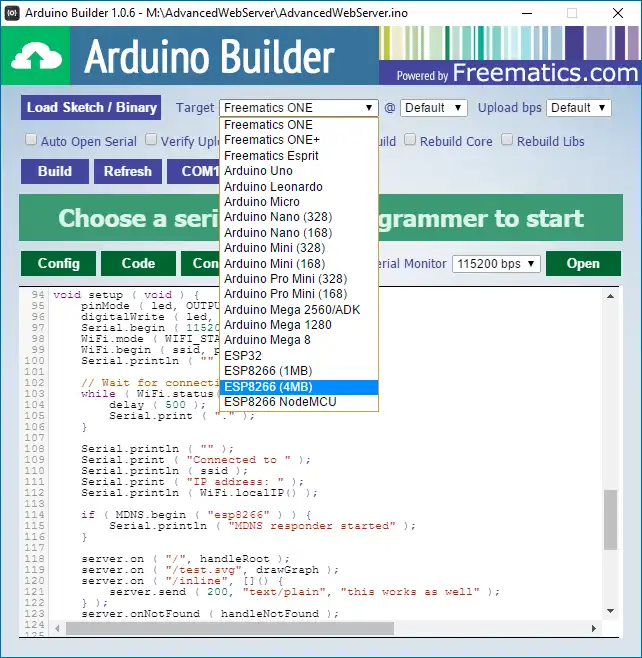
Task: Click line 123 server.onNotFound code
Action: click(210, 614)
